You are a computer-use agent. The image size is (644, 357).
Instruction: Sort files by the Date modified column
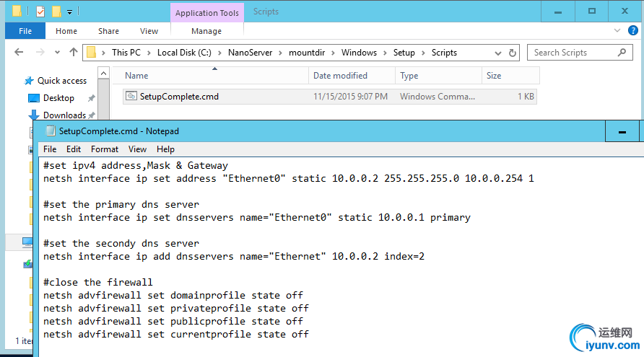pos(341,76)
